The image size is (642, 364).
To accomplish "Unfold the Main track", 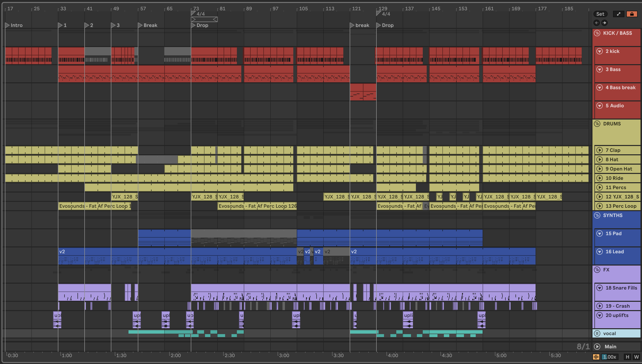I will point(597,347).
